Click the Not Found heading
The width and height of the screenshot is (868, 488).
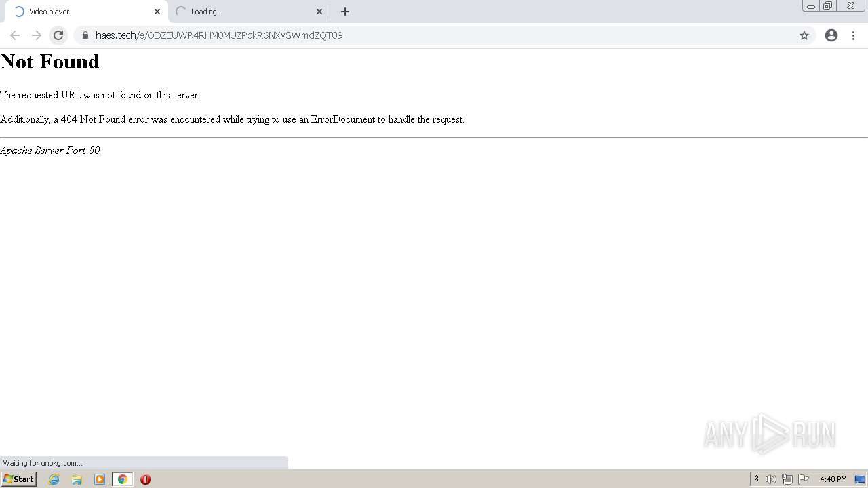point(50,62)
